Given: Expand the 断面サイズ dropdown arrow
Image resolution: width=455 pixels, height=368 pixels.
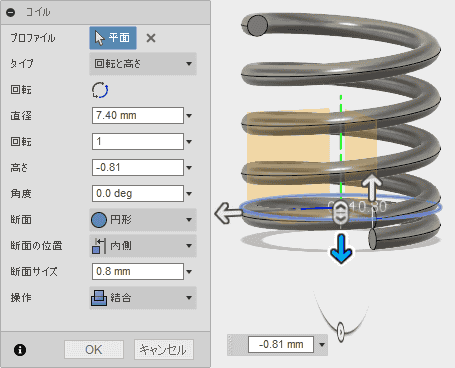Looking at the screenshot, I should tap(189, 272).
